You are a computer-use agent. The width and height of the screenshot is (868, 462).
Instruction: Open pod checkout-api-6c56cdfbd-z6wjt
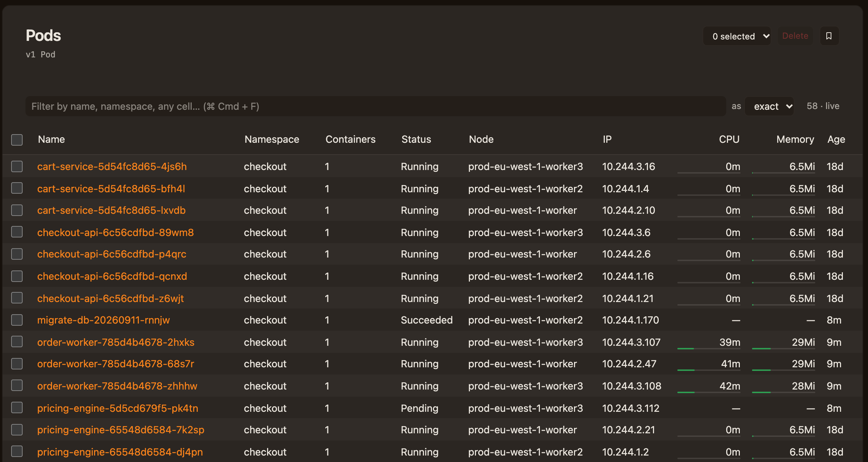pos(111,298)
